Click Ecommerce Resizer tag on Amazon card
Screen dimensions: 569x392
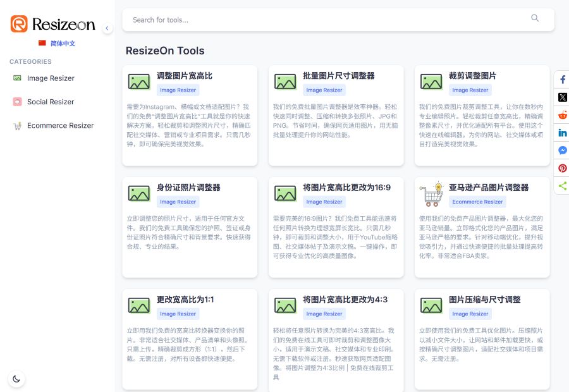point(477,202)
